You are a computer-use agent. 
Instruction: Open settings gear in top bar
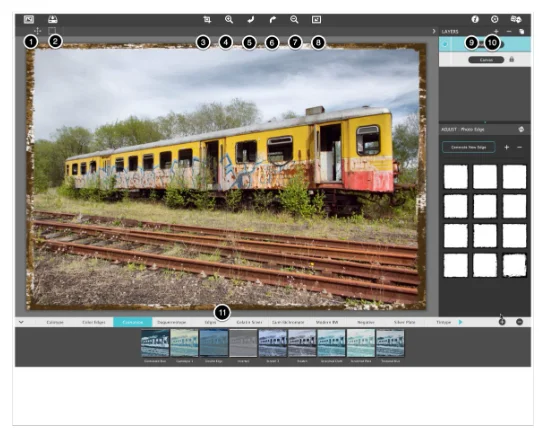(495, 19)
